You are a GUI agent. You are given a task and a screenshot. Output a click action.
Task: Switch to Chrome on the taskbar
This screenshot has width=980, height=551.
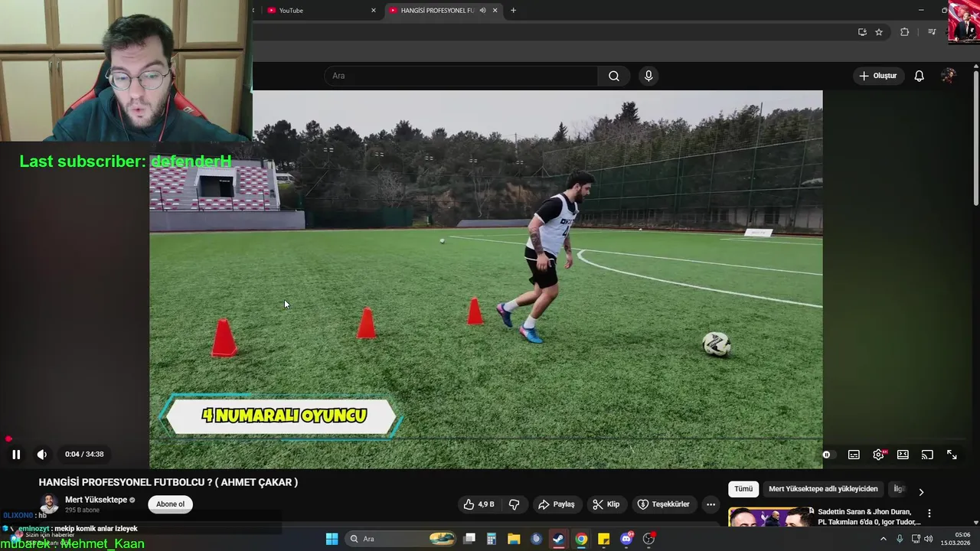point(581,539)
